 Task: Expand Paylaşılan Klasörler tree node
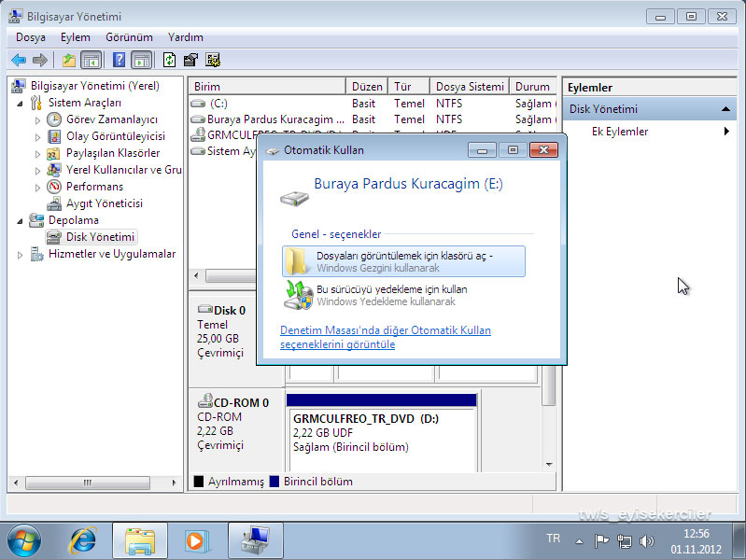(x=37, y=154)
